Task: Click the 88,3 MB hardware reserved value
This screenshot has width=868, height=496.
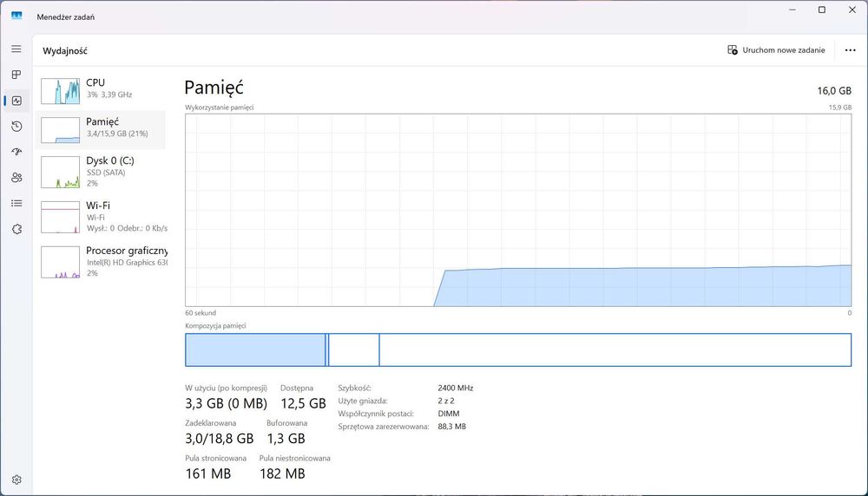Action: pyautogui.click(x=451, y=427)
